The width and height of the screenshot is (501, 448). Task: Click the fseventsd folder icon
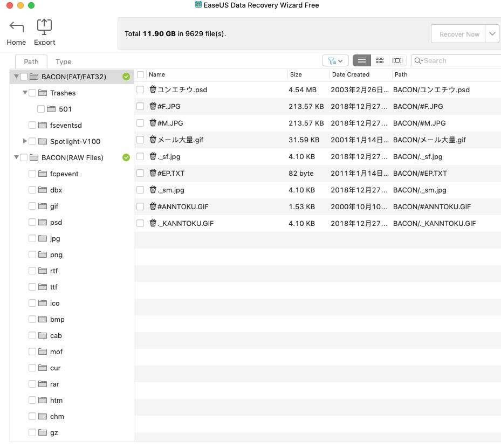(x=43, y=125)
